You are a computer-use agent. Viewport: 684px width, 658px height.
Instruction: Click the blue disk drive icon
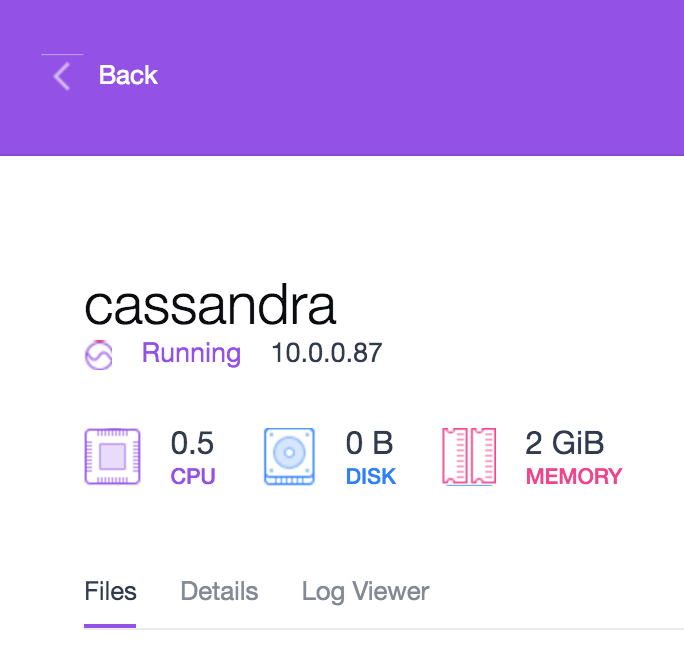289,457
